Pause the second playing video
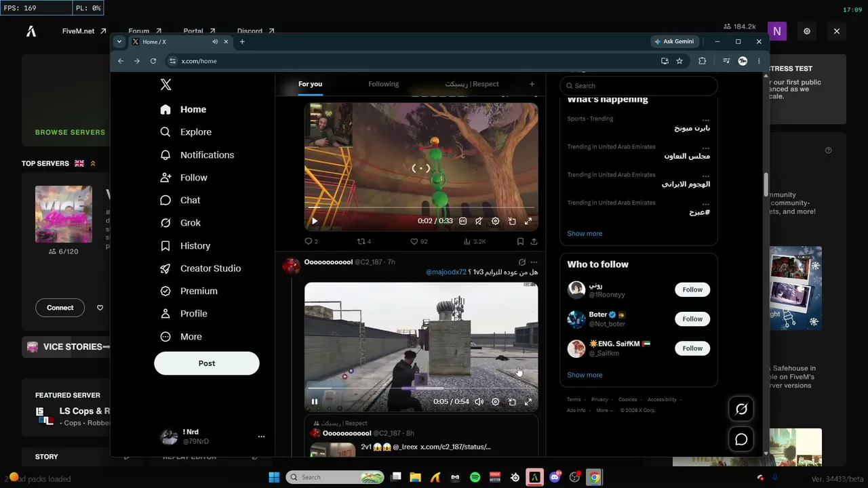The image size is (868, 488). click(x=314, y=401)
